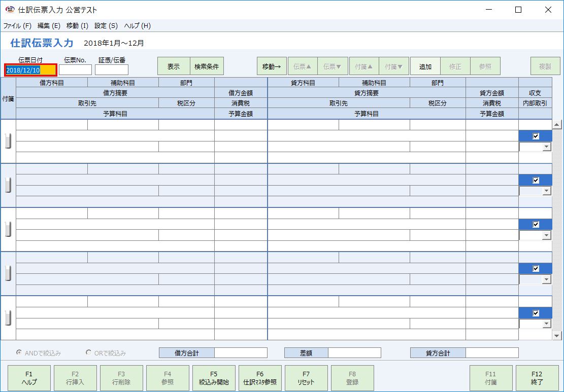Click F7 リセット to reset the form
The height and width of the screenshot is (392, 564).
[306, 378]
